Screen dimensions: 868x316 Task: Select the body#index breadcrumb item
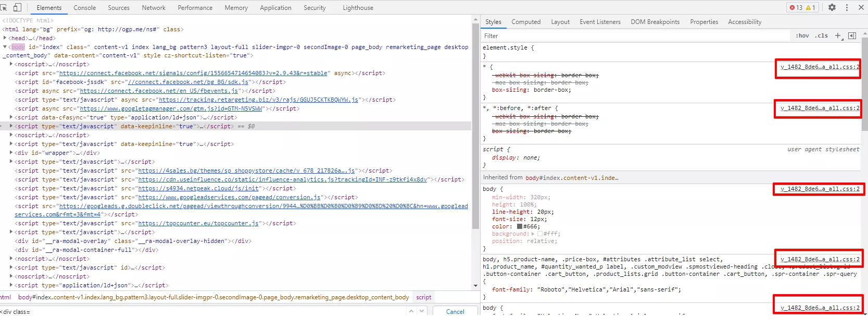click(x=213, y=297)
